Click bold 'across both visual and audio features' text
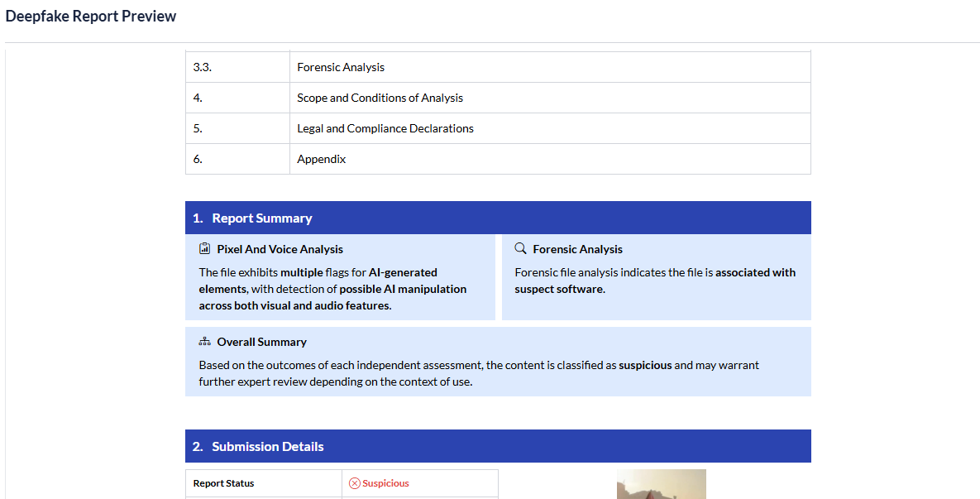The width and height of the screenshot is (980, 499). click(x=294, y=305)
